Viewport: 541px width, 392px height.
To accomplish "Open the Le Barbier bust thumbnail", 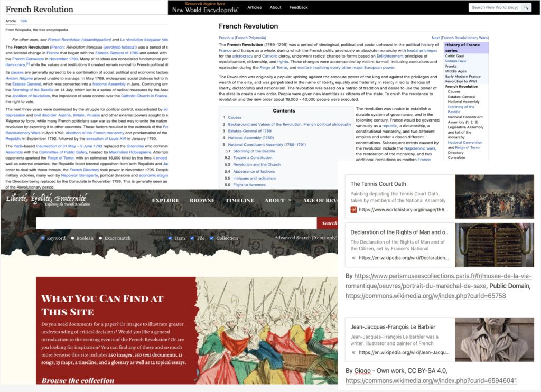I will click(x=495, y=340).
